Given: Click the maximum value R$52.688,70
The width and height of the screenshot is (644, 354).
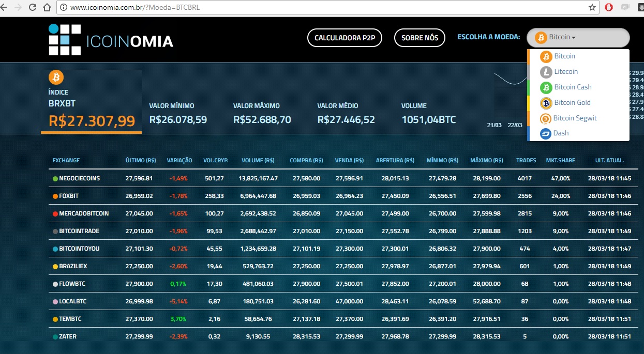Looking at the screenshot, I should (262, 120).
